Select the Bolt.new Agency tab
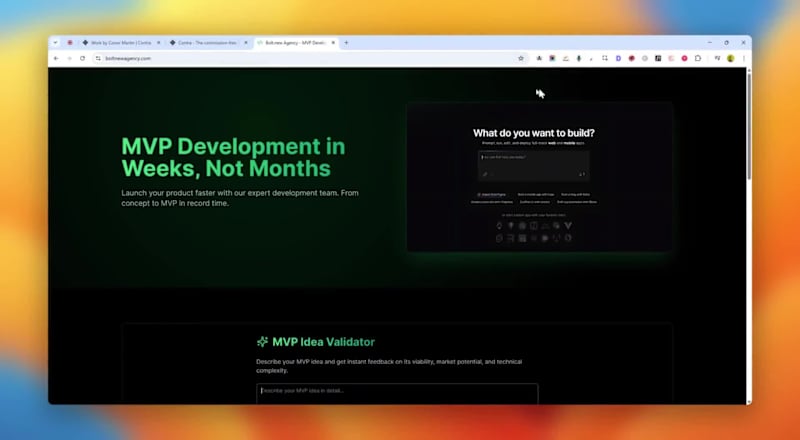The height and width of the screenshot is (440, 800). click(296, 43)
